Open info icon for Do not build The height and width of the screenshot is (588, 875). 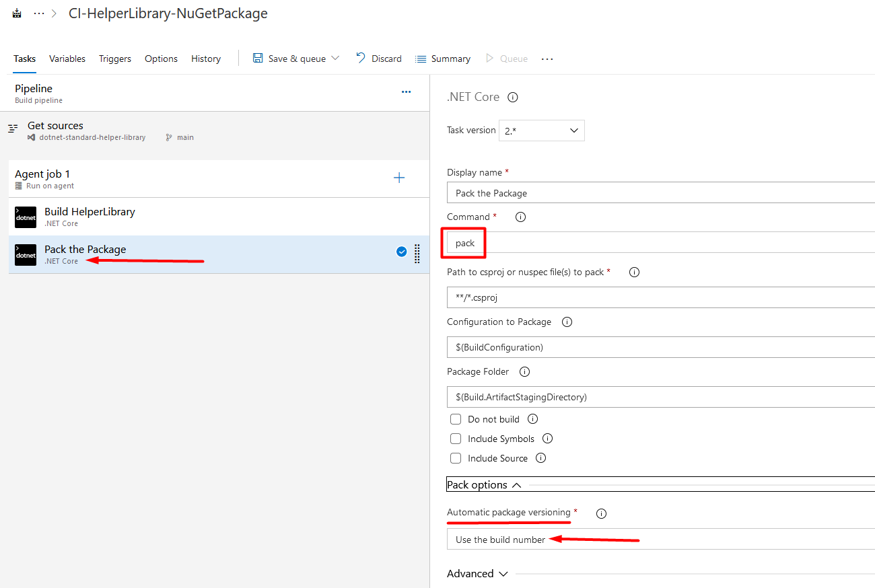(x=533, y=418)
